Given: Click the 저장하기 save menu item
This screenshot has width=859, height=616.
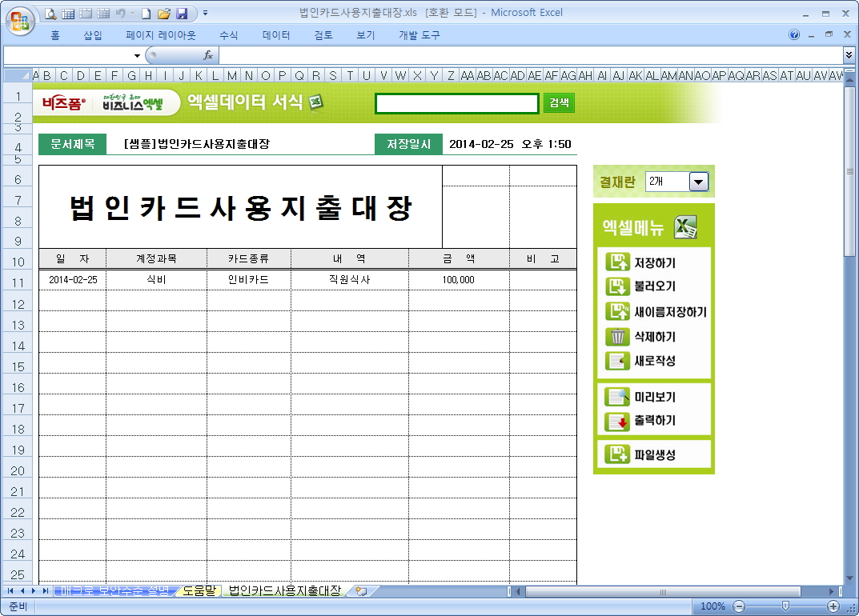Looking at the screenshot, I should point(654,262).
